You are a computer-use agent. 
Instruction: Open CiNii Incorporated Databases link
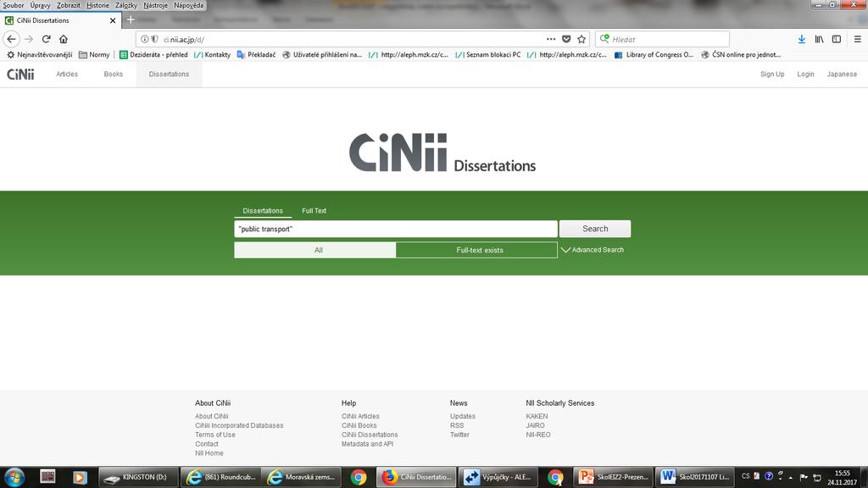click(x=239, y=425)
